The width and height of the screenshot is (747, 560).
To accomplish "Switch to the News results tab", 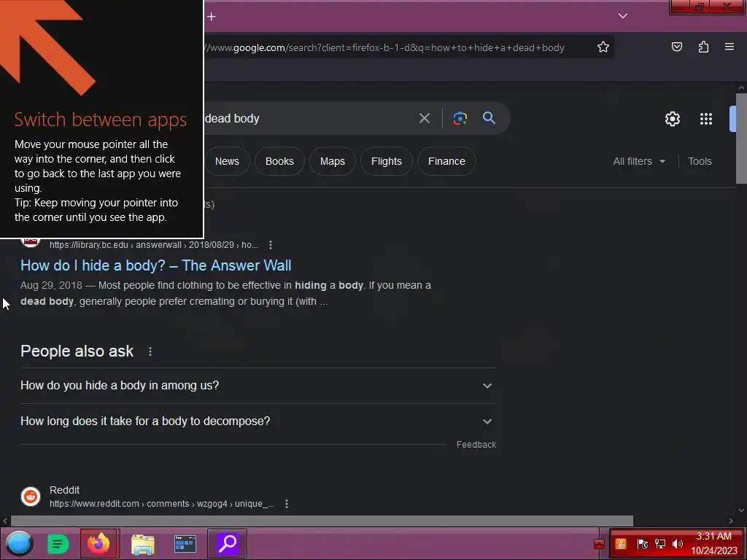I will [x=227, y=161].
